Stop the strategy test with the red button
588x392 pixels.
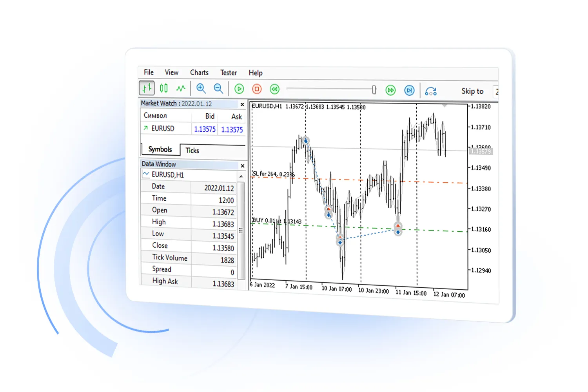pyautogui.click(x=256, y=89)
